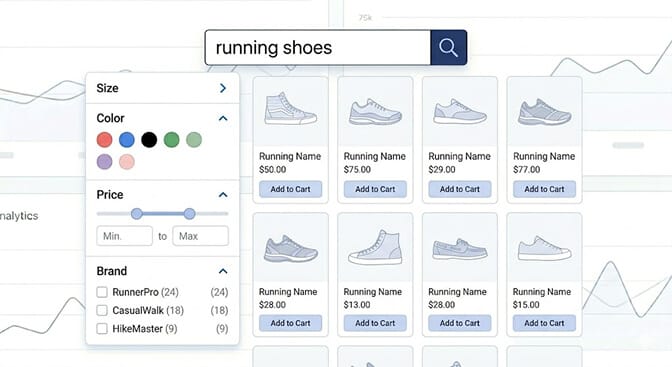Check the RunnerPro brand checkbox
This screenshot has width=672, height=367.
point(102,292)
